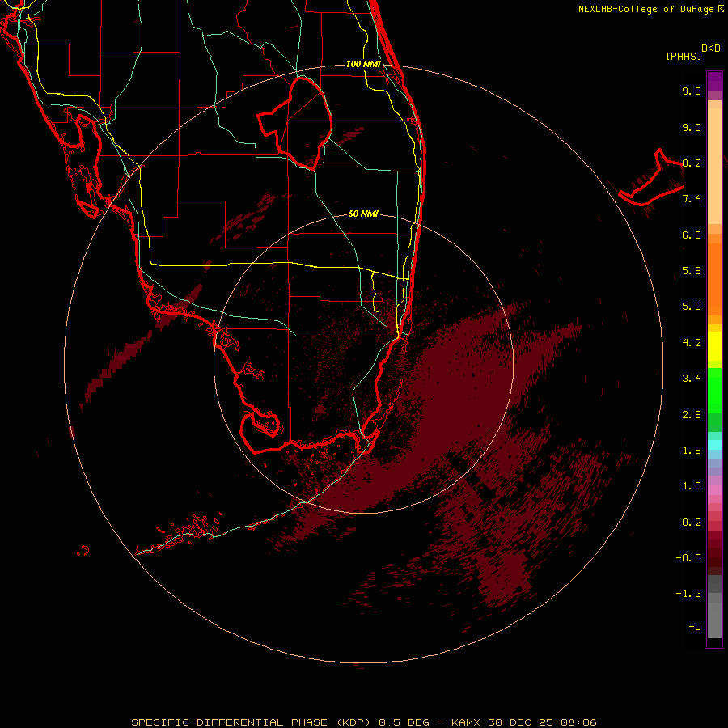Click the TH threshold label on the scale
Viewport: 728px width, 728px height.
[x=695, y=630]
